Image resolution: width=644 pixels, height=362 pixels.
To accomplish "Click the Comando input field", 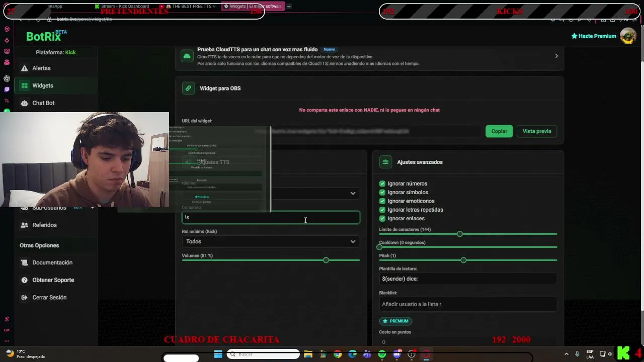I will click(271, 218).
